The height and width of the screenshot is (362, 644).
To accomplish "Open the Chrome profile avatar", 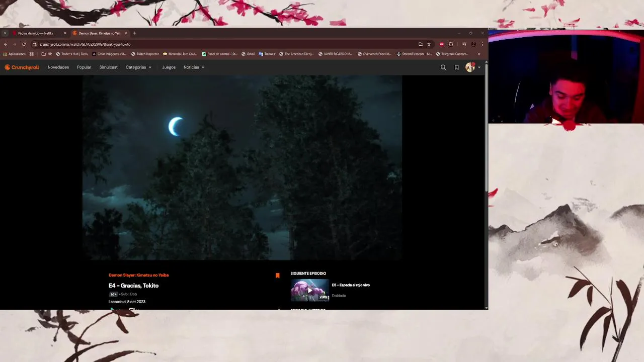I will [x=473, y=44].
